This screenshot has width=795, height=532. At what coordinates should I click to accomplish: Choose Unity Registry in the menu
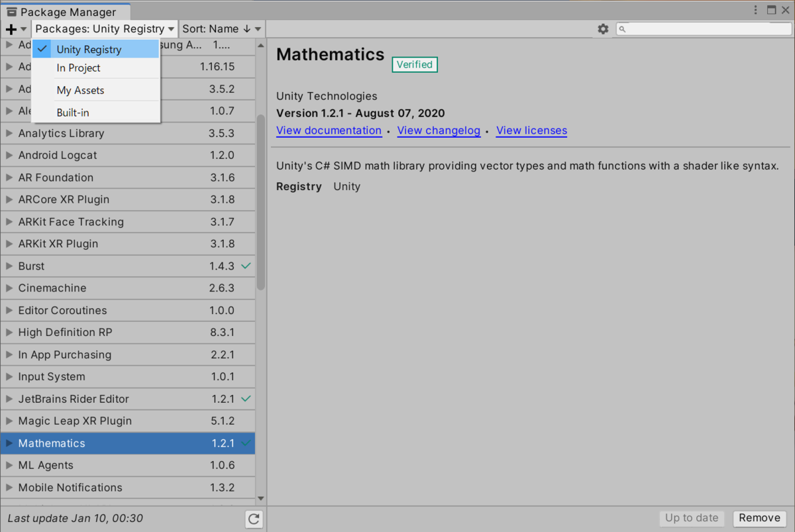[x=96, y=49]
